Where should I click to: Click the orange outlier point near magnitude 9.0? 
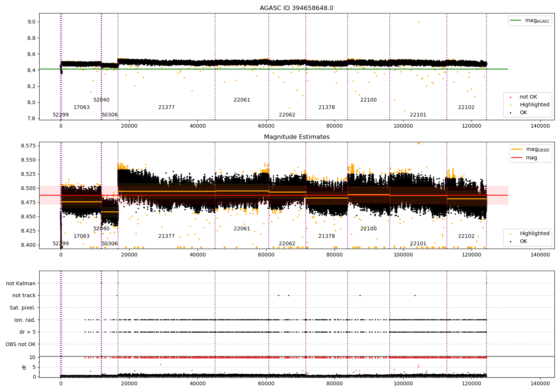[x=419, y=22]
